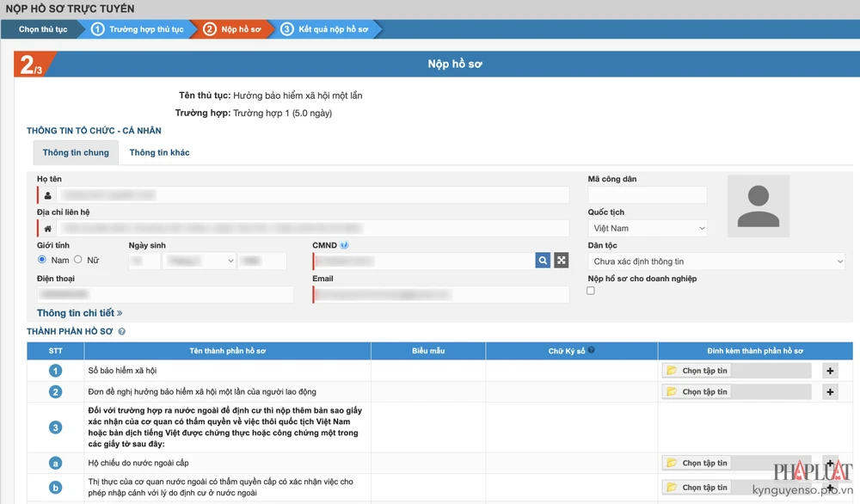Click plus button for Đơn đề nghị row

830,392
